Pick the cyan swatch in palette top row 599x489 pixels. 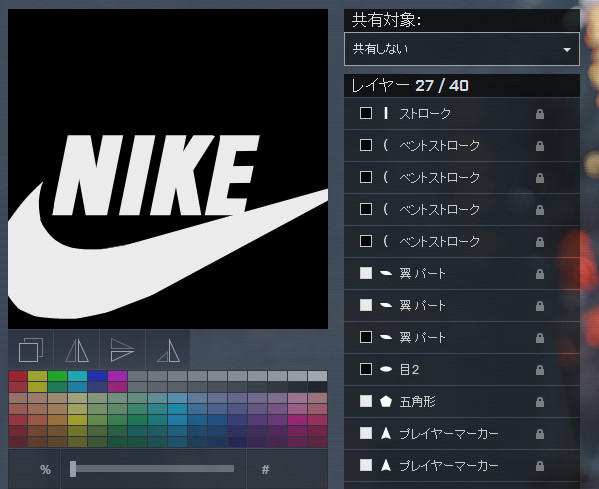coord(77,376)
